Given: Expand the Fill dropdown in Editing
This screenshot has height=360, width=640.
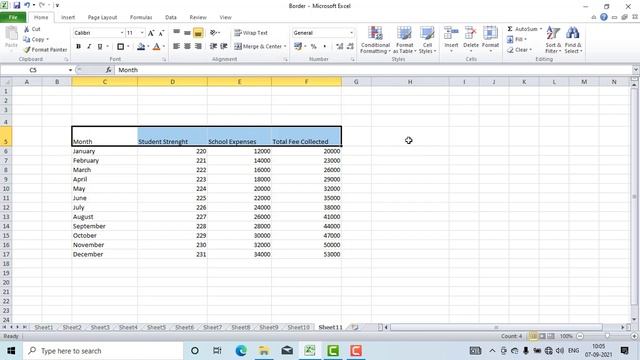Looking at the screenshot, I should tap(525, 39).
